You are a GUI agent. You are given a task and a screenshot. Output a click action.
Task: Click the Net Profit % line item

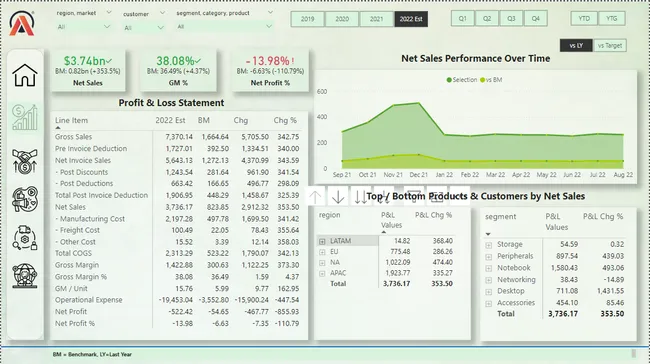pos(75,324)
